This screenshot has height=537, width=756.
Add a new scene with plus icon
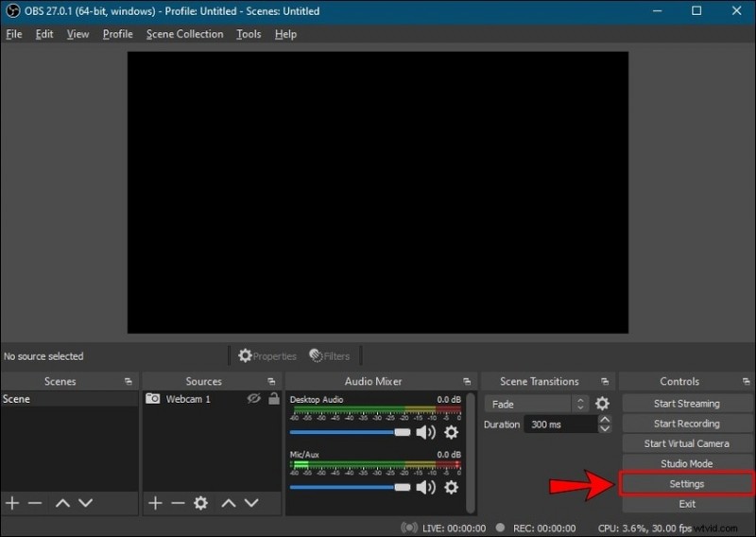coord(12,503)
